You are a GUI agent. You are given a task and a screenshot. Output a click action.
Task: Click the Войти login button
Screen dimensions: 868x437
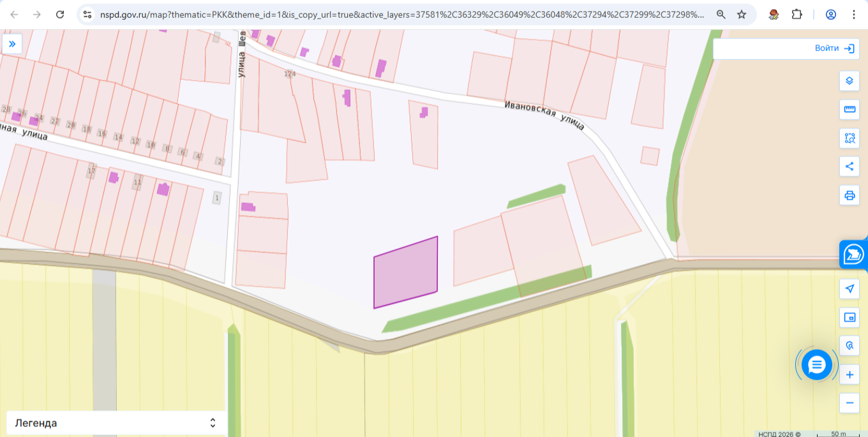click(x=835, y=48)
